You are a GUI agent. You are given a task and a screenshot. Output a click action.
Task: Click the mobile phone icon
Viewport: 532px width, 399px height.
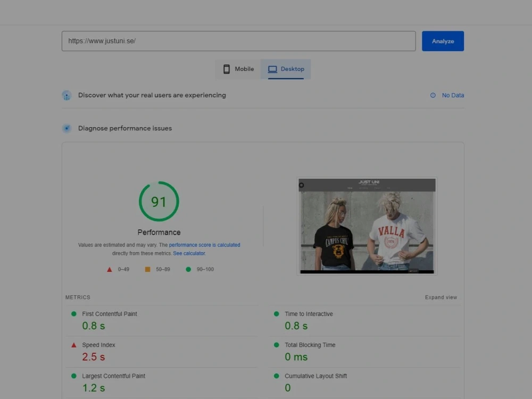(226, 69)
